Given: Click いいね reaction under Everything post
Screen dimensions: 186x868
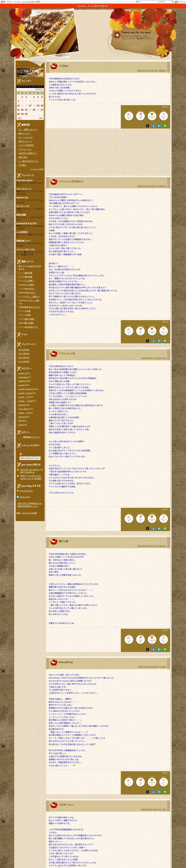Looking at the screenshot, I should pyautogui.click(x=129, y=782).
